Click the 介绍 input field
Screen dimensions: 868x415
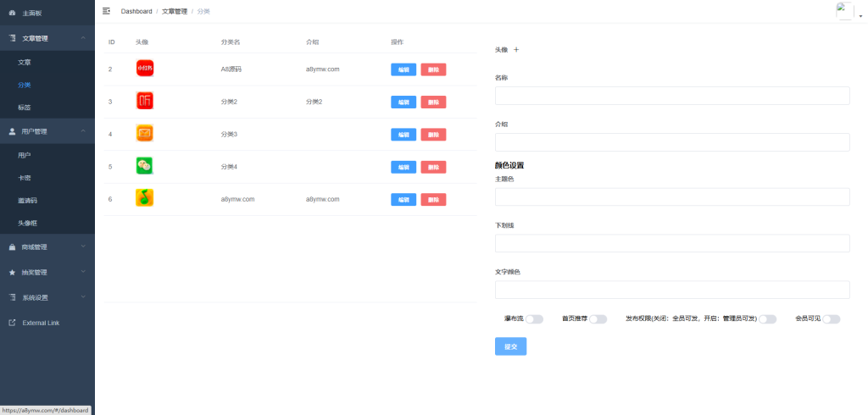[x=672, y=142]
